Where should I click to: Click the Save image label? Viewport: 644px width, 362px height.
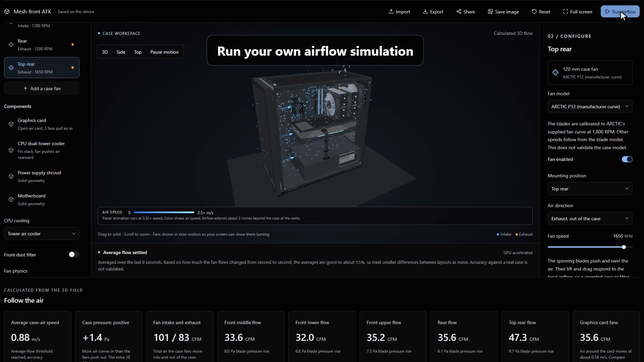(507, 12)
